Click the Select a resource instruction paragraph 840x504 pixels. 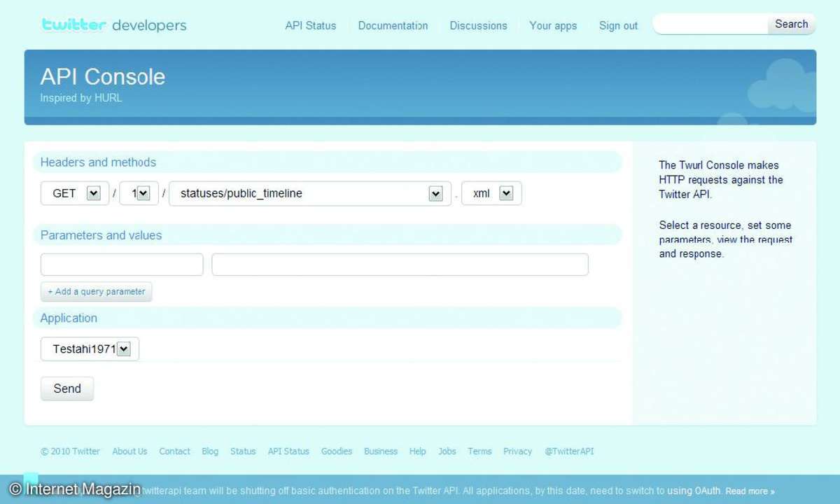point(726,239)
